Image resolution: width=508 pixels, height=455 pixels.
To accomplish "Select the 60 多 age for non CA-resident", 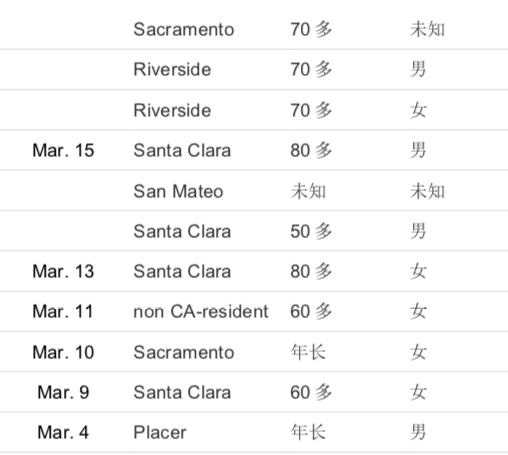I will tap(311, 312).
